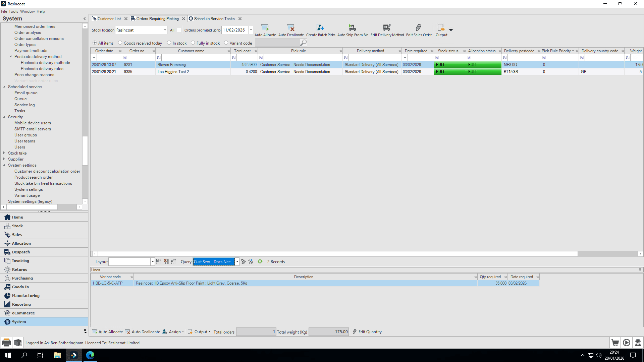Click the bottom Assign button
Image resolution: width=644 pixels, height=362 pixels.
click(173, 332)
